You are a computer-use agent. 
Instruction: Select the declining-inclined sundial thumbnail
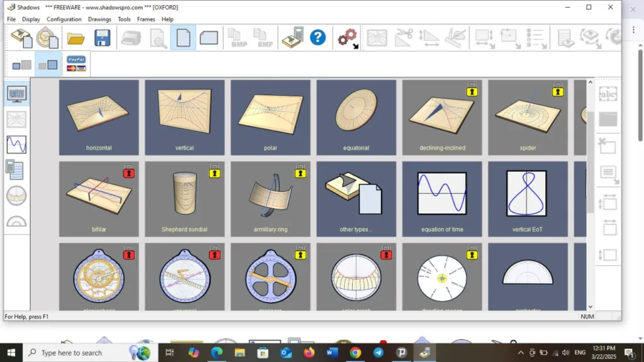(442, 118)
